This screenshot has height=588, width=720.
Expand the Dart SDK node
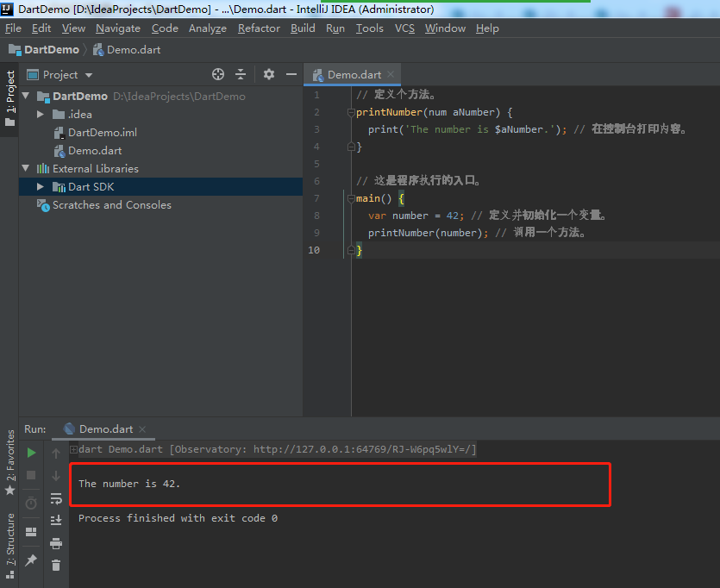tap(41, 187)
